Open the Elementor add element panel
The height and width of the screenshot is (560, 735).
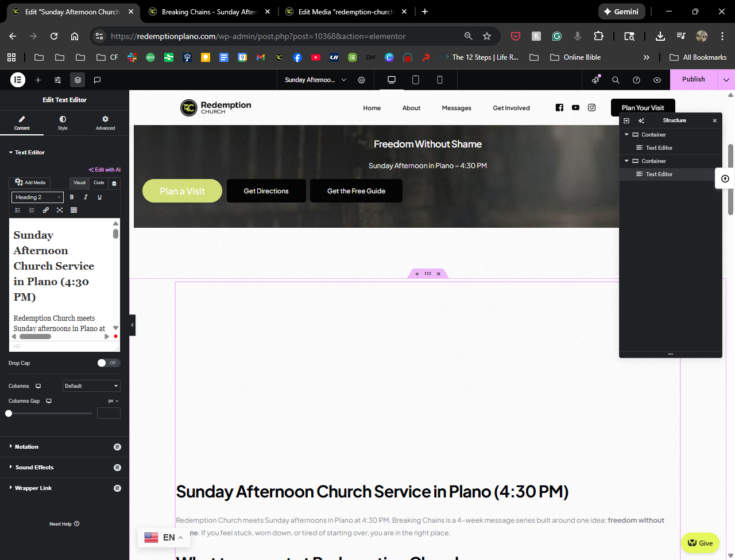(x=38, y=80)
